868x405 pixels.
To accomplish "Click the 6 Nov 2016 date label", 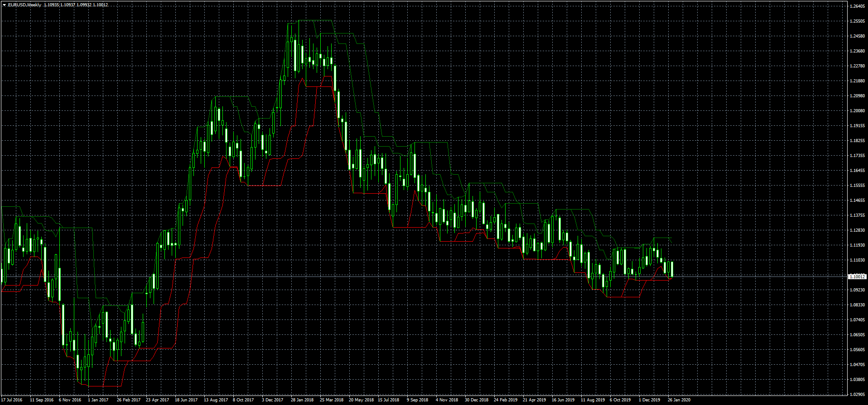I will tap(70, 400).
